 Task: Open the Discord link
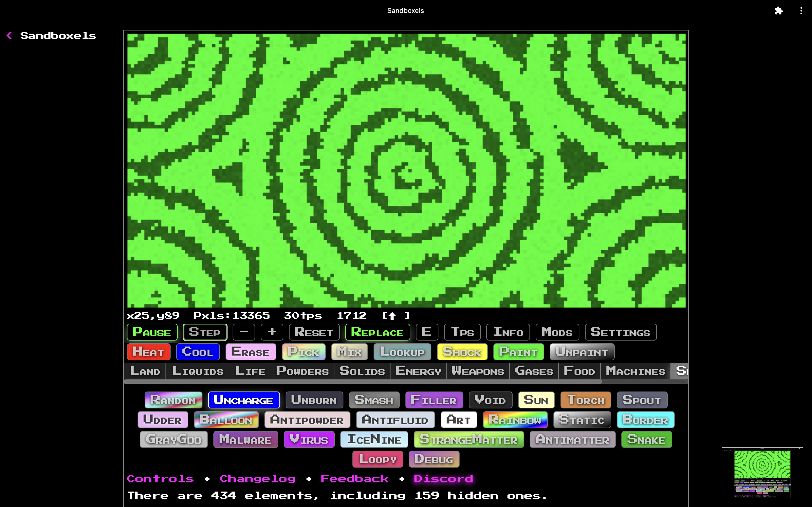pos(443,479)
